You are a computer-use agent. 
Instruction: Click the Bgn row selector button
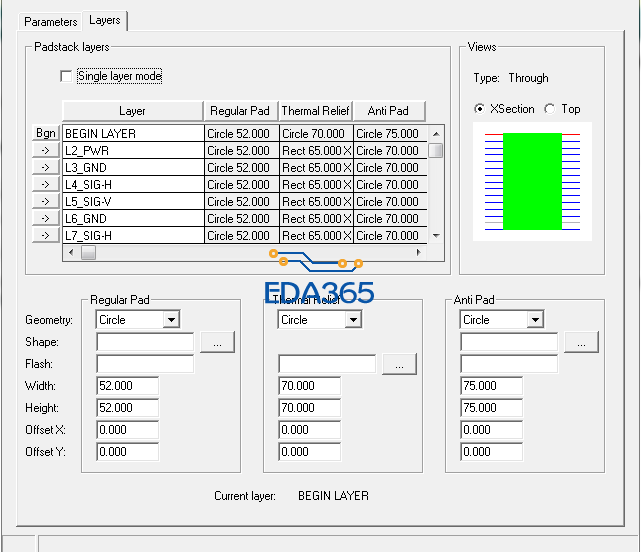click(x=46, y=133)
